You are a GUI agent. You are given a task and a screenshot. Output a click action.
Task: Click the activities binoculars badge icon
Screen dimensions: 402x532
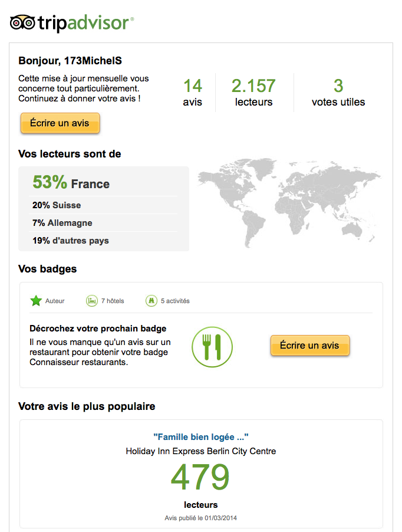pos(151,301)
